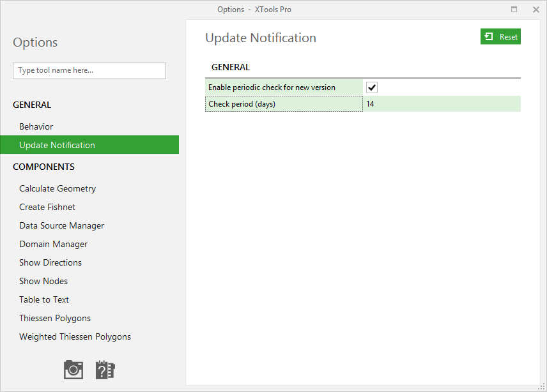The height and width of the screenshot is (392, 547).
Task: Select Update Notification in the sidebar
Action: click(x=56, y=145)
